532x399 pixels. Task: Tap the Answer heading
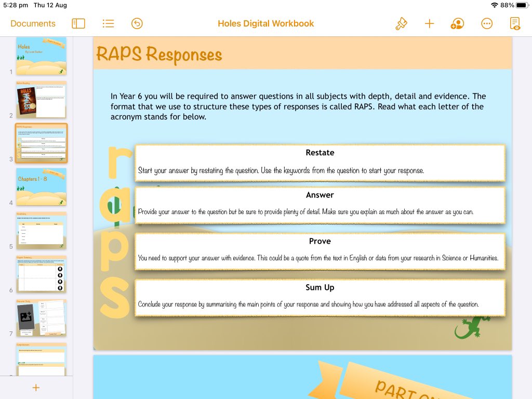(x=320, y=195)
